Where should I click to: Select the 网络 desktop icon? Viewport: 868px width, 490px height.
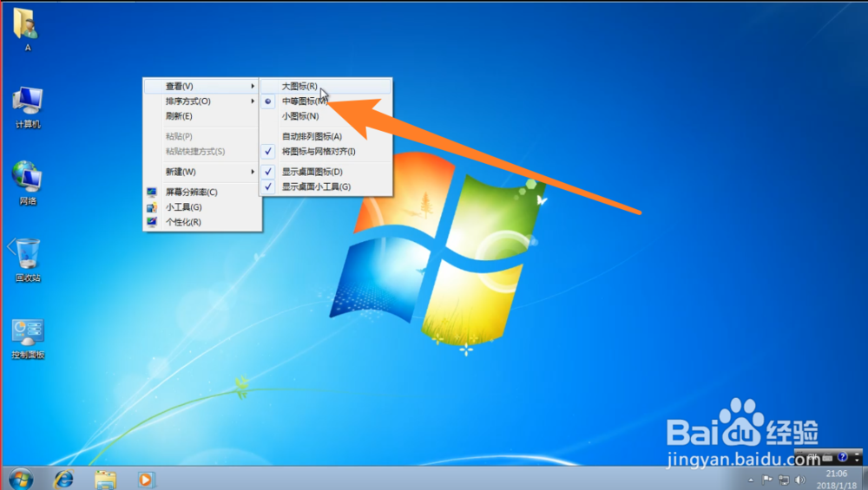(x=27, y=183)
